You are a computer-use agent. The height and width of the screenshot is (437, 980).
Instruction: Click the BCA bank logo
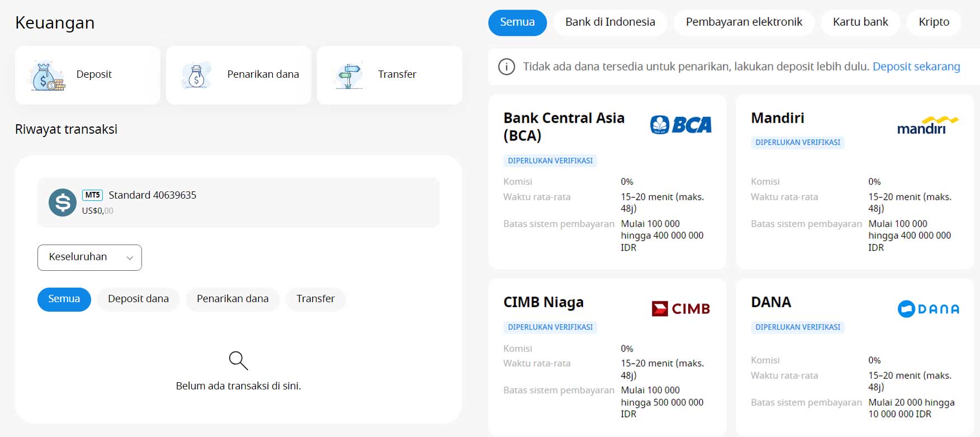pos(680,124)
